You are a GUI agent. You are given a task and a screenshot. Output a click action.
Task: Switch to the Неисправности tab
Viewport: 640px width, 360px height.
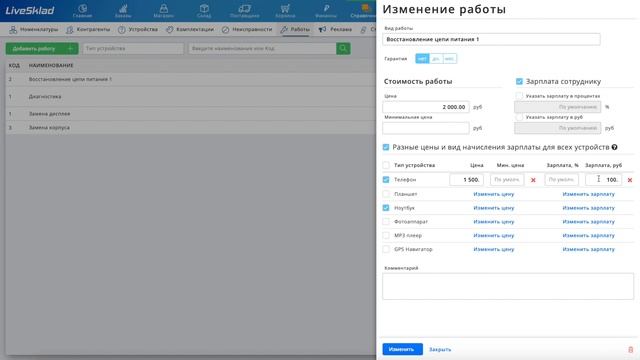247,29
